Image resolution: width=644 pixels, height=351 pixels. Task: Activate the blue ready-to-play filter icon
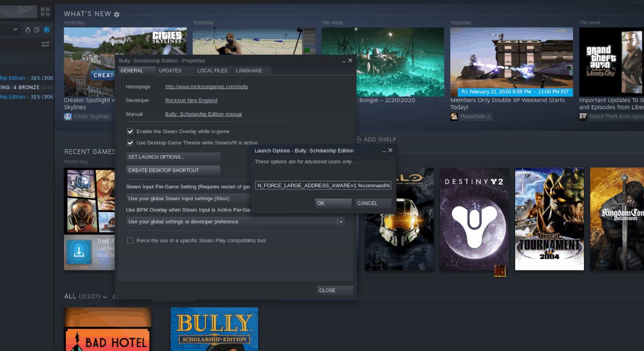click(47, 30)
